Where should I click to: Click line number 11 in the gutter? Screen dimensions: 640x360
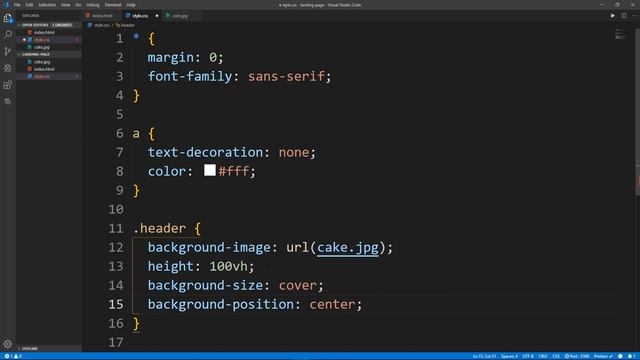pos(116,228)
